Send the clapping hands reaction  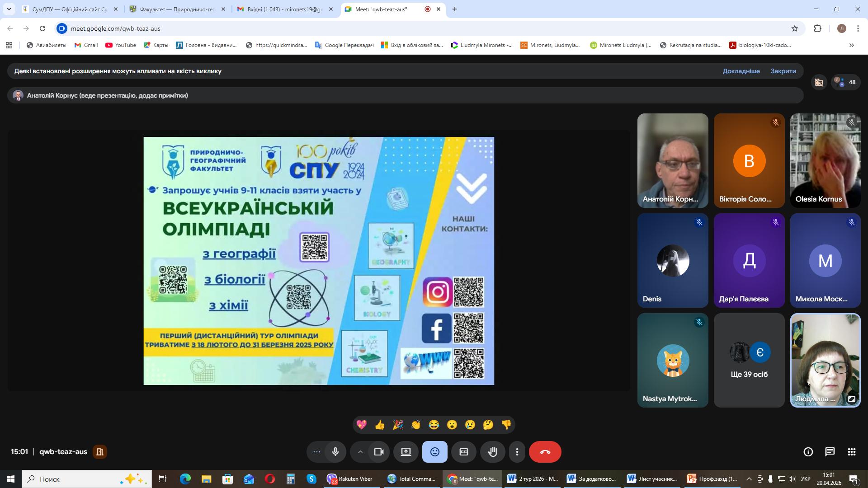pyautogui.click(x=415, y=425)
